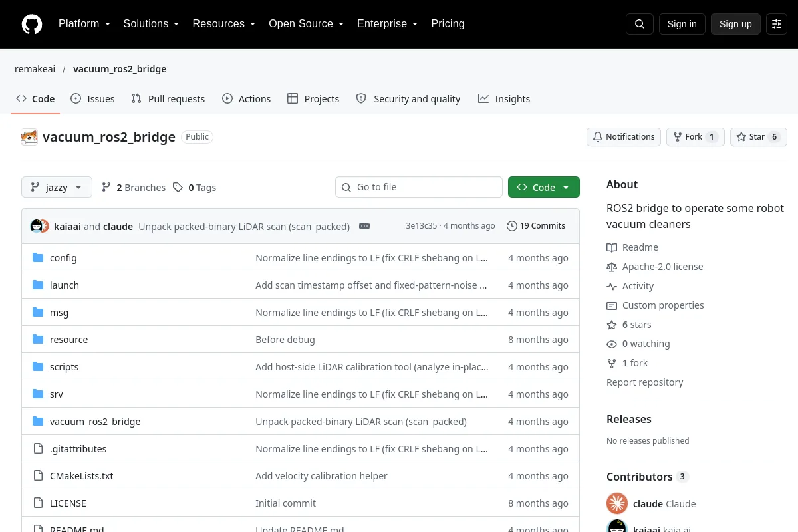798x532 pixels.
Task: View the 1 fork link in sidebar
Action: click(627, 363)
